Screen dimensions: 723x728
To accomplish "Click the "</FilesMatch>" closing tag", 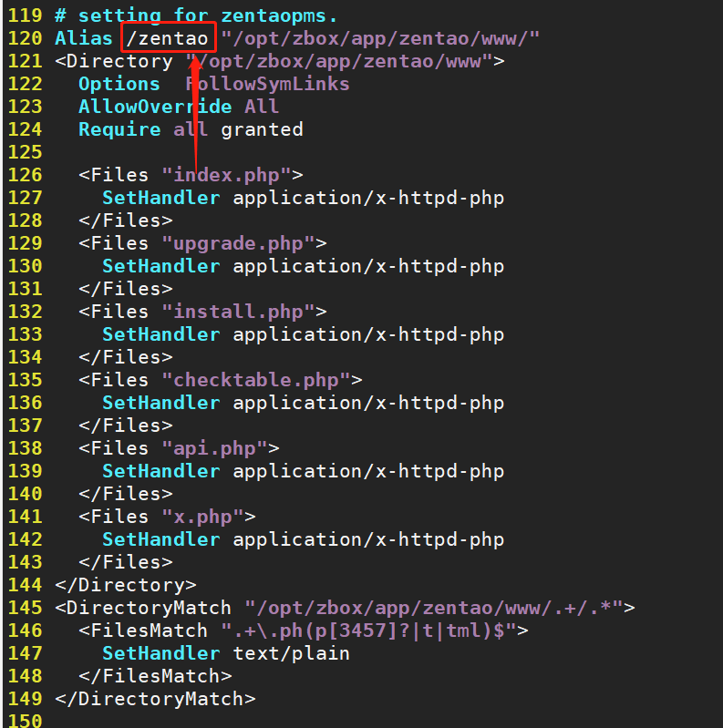I will tap(155, 675).
